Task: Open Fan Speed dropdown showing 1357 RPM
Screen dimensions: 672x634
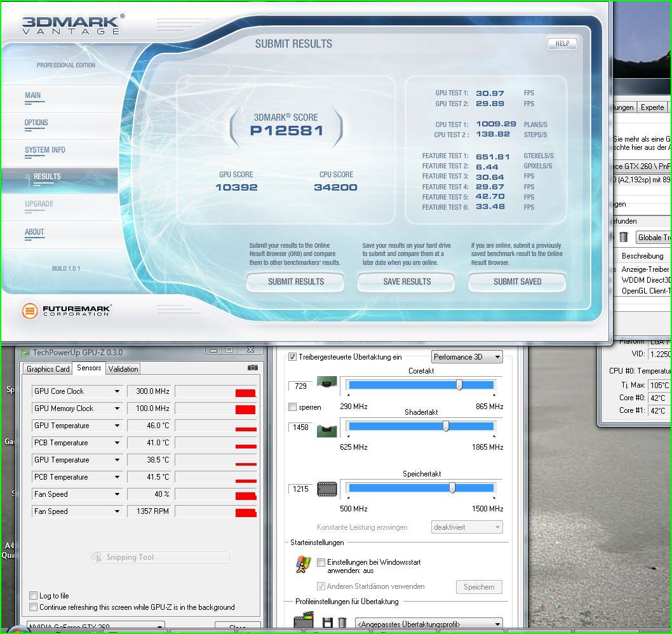Action: (x=117, y=511)
